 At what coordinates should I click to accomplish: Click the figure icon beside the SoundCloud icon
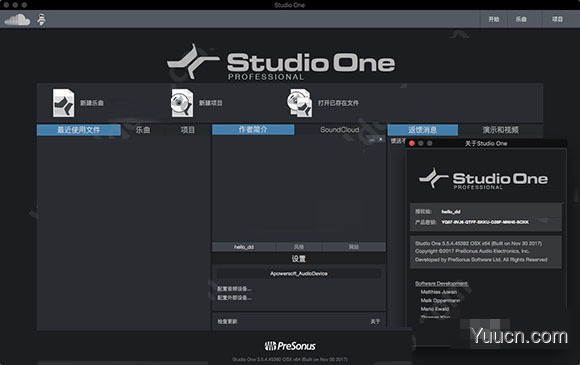41,19
